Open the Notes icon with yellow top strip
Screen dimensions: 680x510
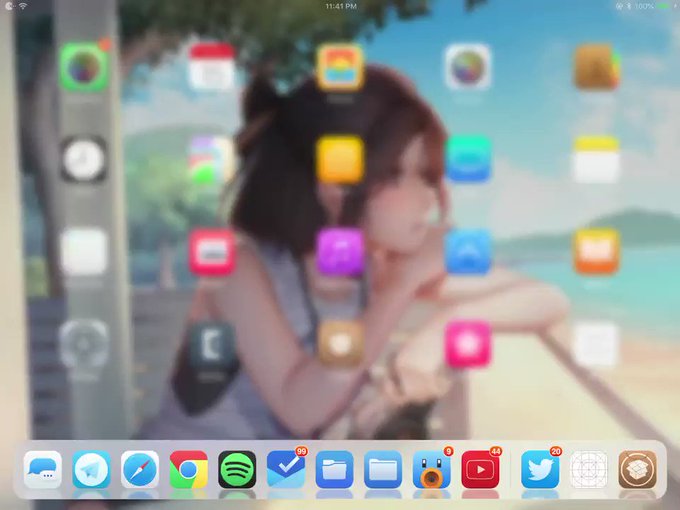coord(596,159)
